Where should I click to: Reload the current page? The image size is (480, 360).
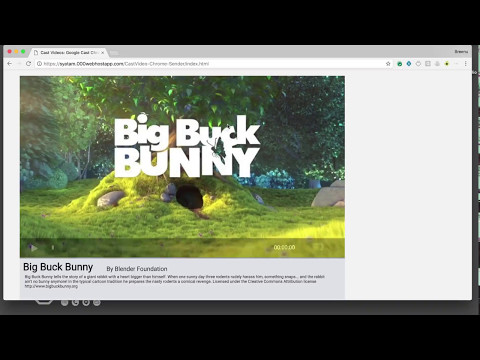pyautogui.click(x=28, y=64)
